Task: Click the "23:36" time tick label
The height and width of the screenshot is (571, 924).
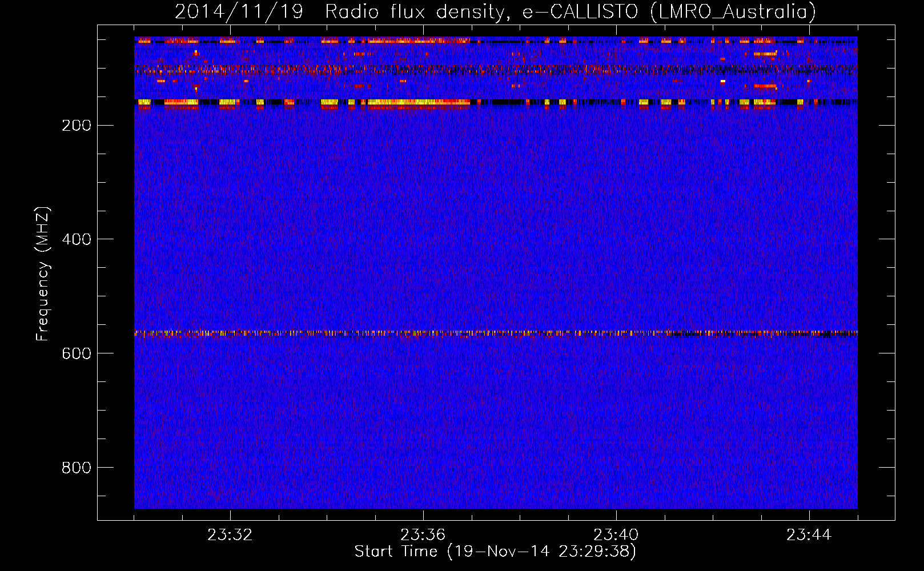Action: coord(423,535)
